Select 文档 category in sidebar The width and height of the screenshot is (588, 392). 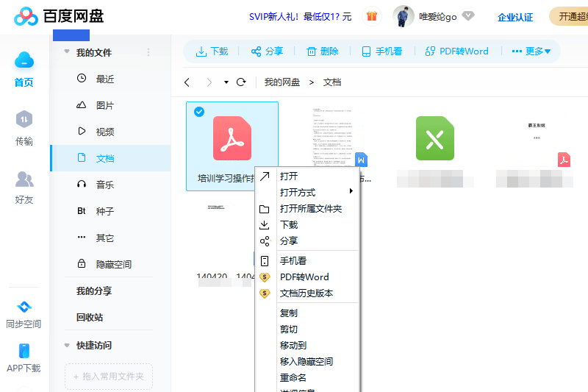[111, 158]
